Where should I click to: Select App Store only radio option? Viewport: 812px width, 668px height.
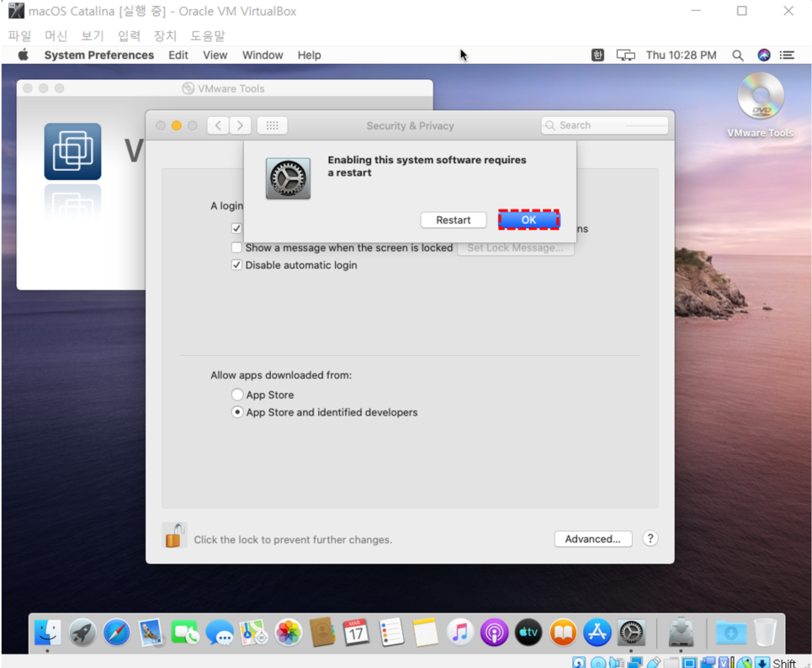[x=237, y=395]
